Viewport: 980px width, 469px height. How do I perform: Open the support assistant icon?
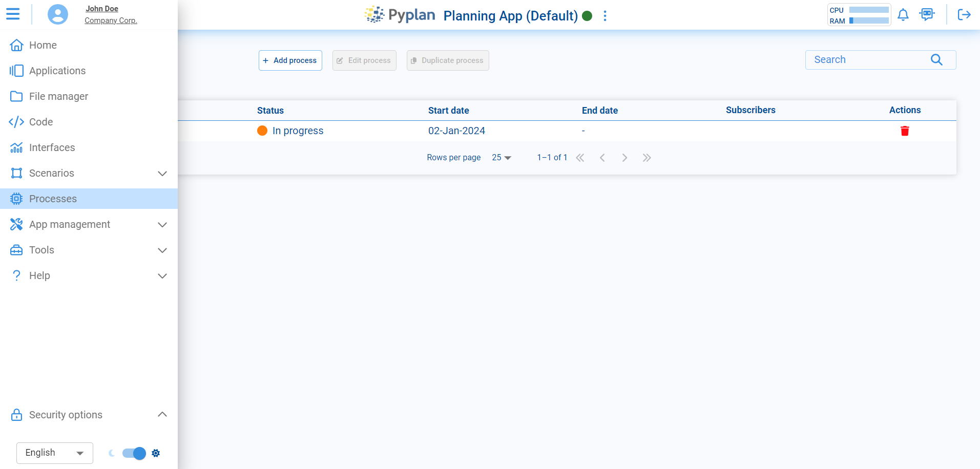point(928,15)
